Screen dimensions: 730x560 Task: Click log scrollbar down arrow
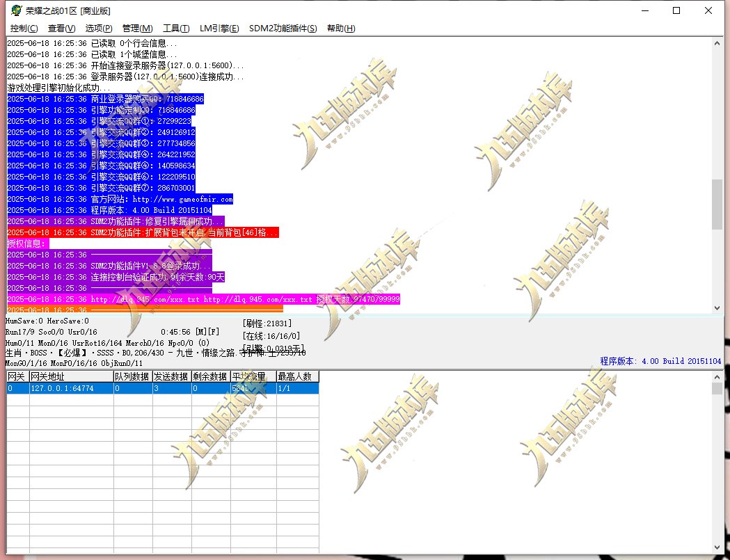pyautogui.click(x=717, y=307)
